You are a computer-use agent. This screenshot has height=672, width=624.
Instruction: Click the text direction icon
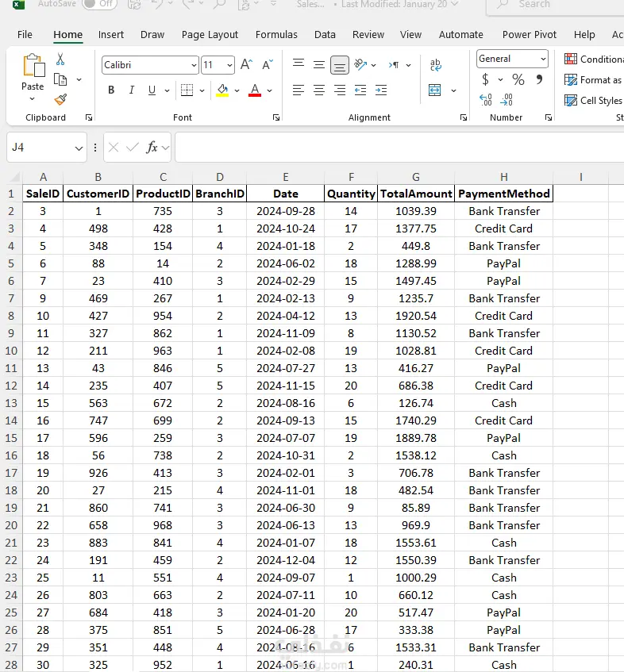pyautogui.click(x=394, y=65)
